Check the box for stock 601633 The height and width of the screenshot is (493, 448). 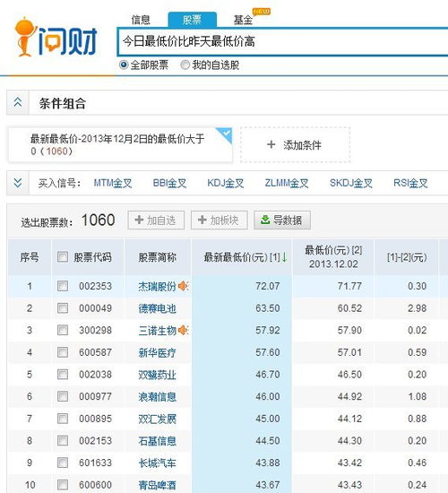point(63,463)
